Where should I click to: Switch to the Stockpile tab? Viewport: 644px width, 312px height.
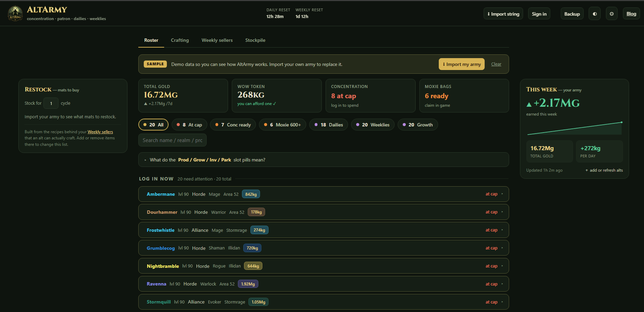click(x=255, y=40)
